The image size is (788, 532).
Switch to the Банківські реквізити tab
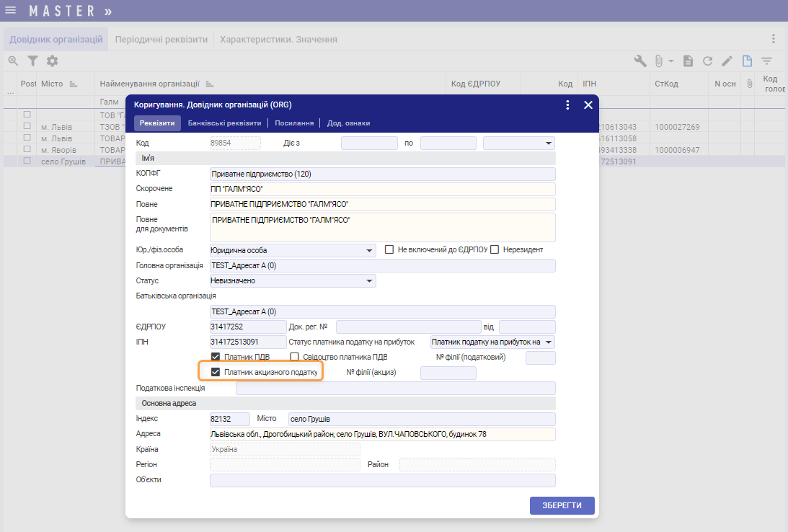(224, 123)
